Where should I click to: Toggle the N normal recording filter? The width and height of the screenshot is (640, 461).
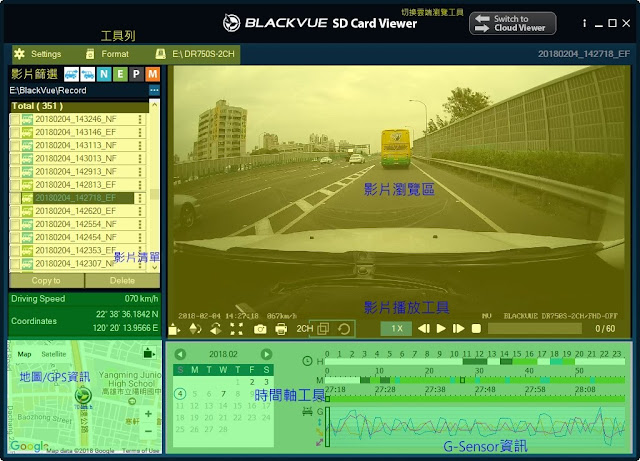click(x=104, y=74)
